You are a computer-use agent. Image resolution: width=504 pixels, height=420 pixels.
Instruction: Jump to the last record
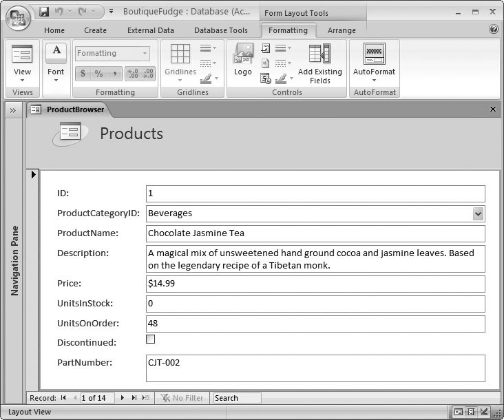click(134, 398)
